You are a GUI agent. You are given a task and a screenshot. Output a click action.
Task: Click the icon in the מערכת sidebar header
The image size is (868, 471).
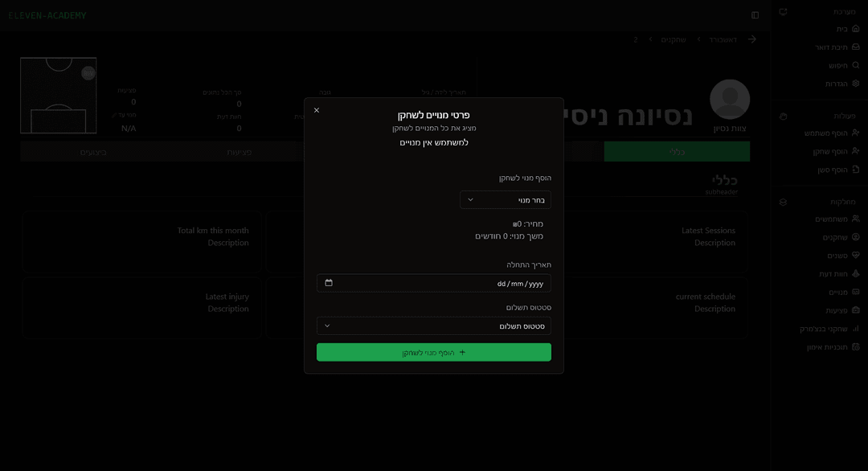tap(783, 11)
